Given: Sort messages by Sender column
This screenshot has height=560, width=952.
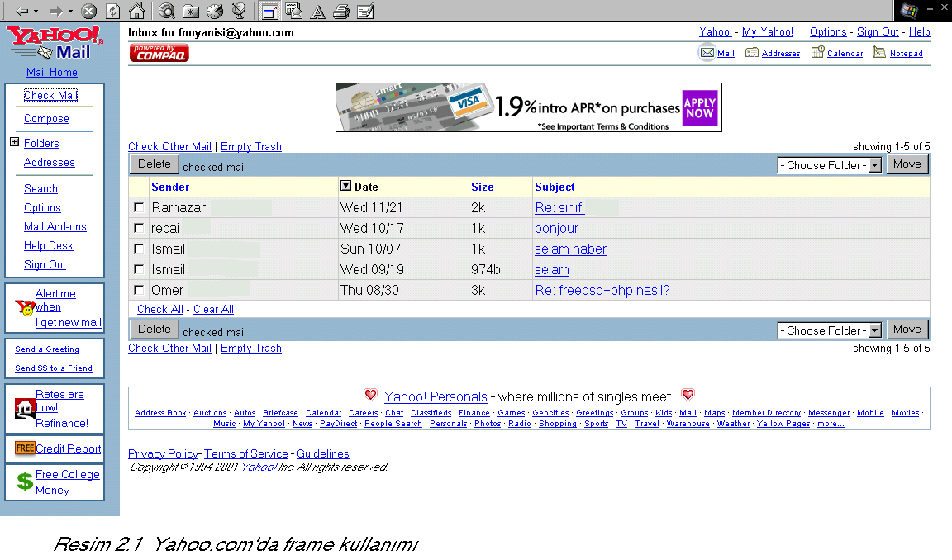Looking at the screenshot, I should [170, 187].
